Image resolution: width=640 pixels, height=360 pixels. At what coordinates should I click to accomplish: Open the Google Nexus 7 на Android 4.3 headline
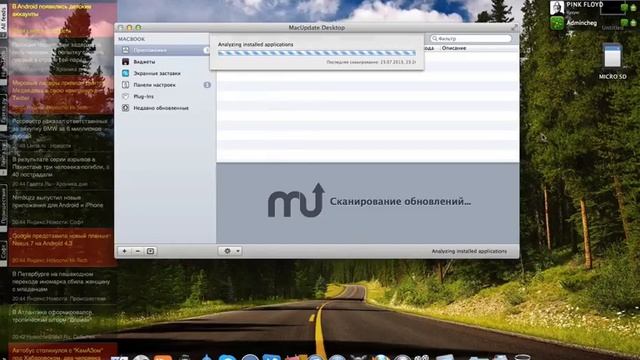pyautogui.click(x=61, y=239)
